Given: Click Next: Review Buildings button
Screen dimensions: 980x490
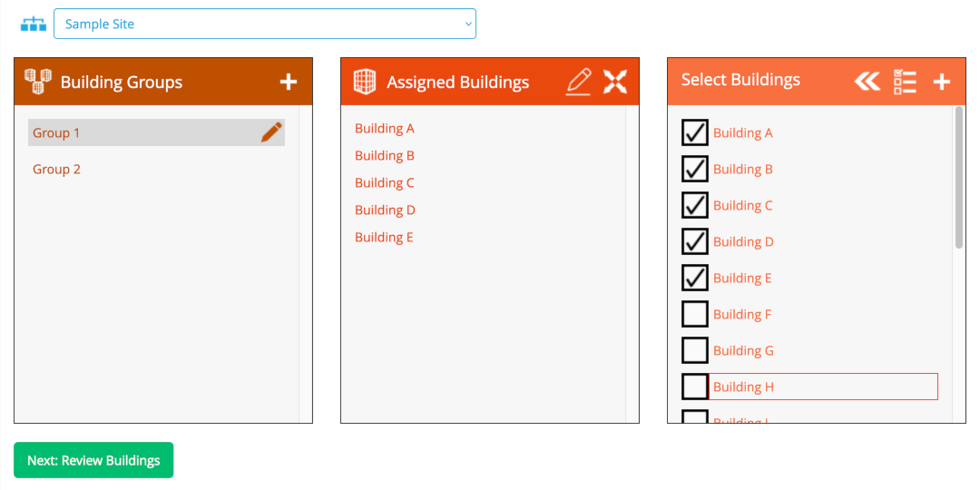Looking at the screenshot, I should click(x=93, y=460).
